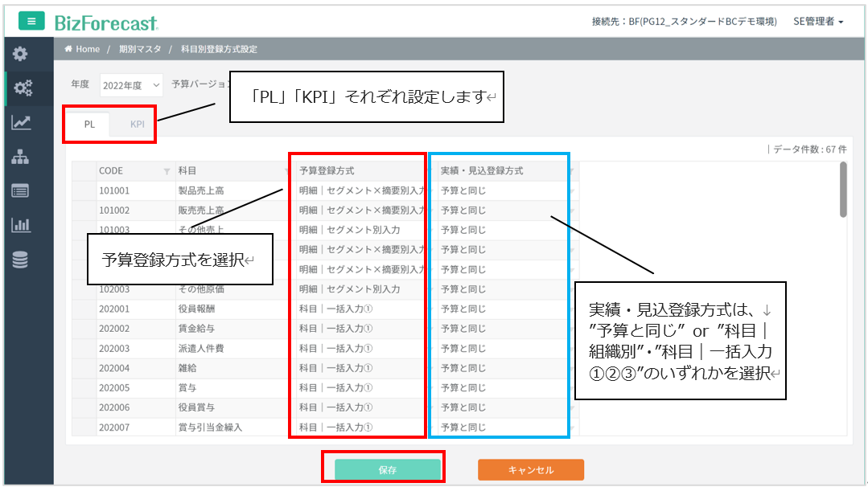Select the PL tab
Viewport: 868px width, 487px height.
(x=89, y=125)
